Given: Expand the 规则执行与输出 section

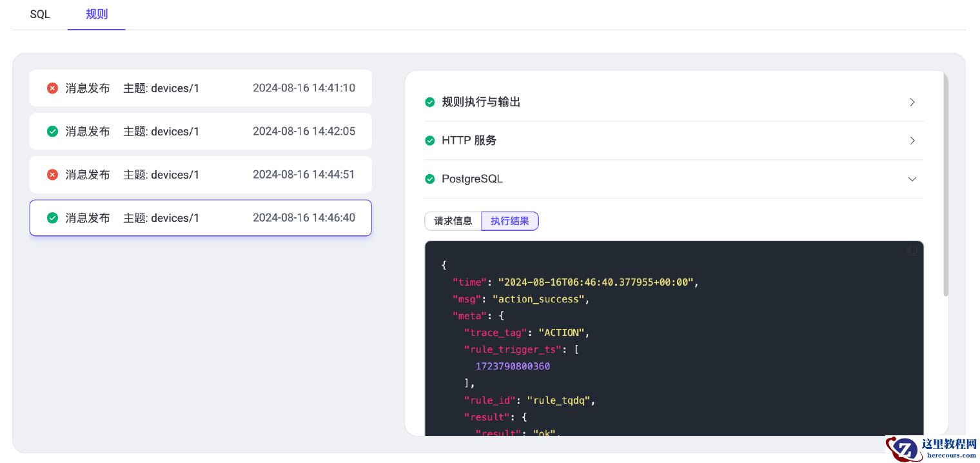Looking at the screenshot, I should [912, 102].
